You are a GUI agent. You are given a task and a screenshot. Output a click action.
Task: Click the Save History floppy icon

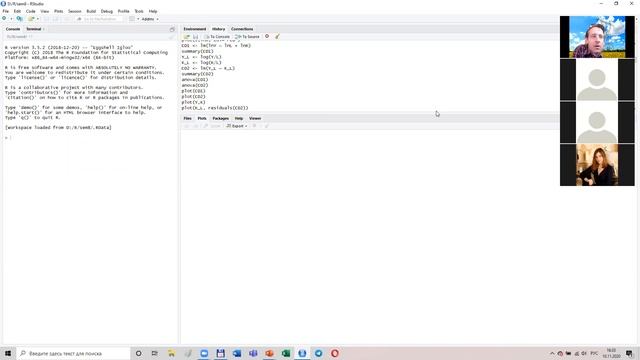(x=195, y=37)
